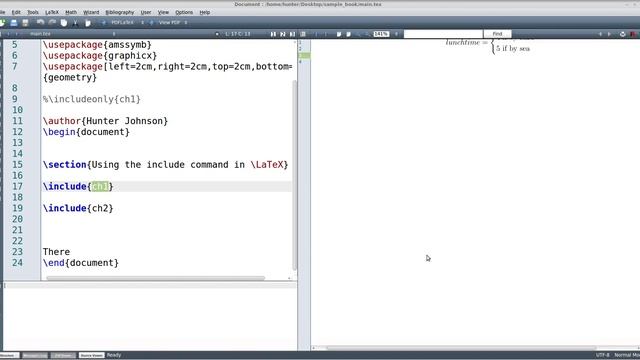
Task: Click the search text field in PDF viewer
Action: [443, 34]
